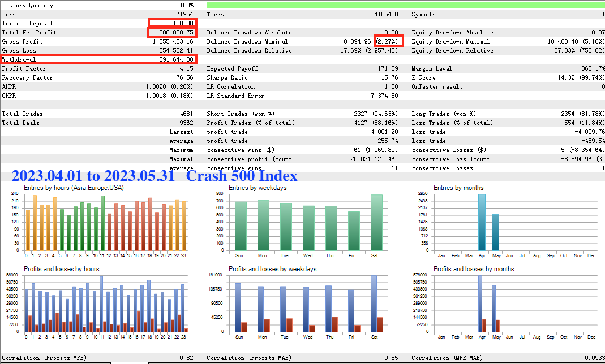Select the average profit trade value '255.74'

[x=388, y=141]
